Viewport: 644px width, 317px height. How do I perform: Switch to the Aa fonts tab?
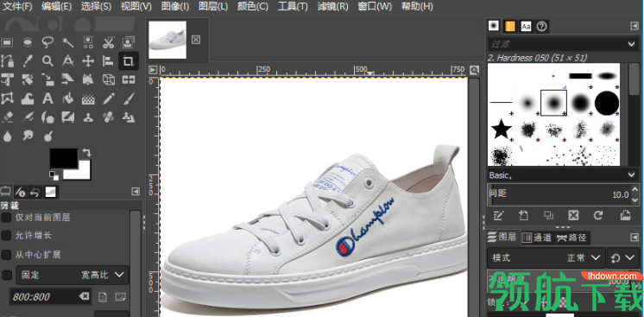tap(526, 26)
